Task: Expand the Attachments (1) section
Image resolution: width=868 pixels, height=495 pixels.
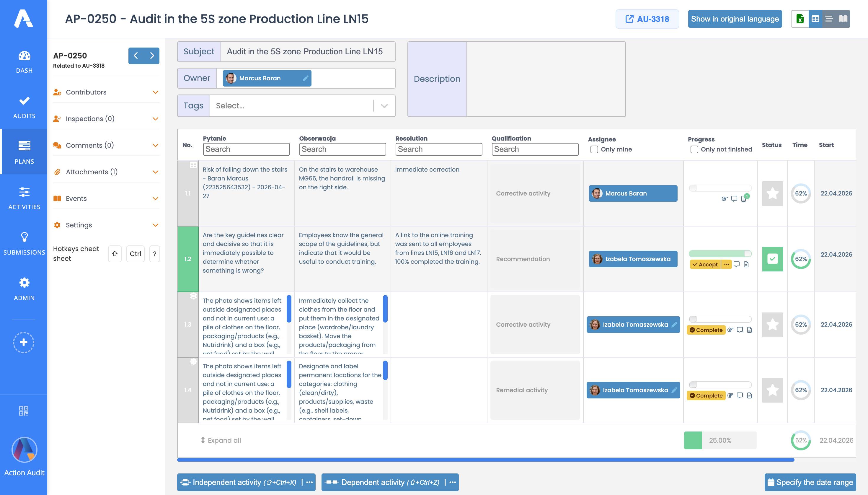Action: [106, 172]
